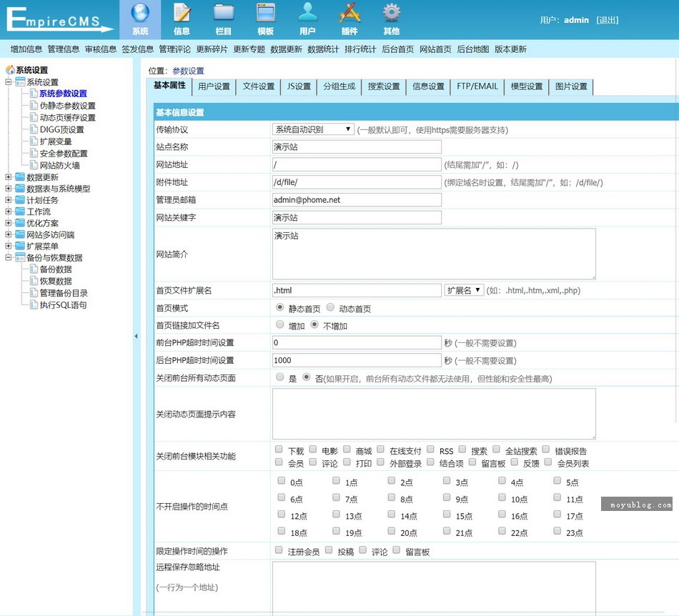Expand the 数据表与系统模型 node

point(9,189)
